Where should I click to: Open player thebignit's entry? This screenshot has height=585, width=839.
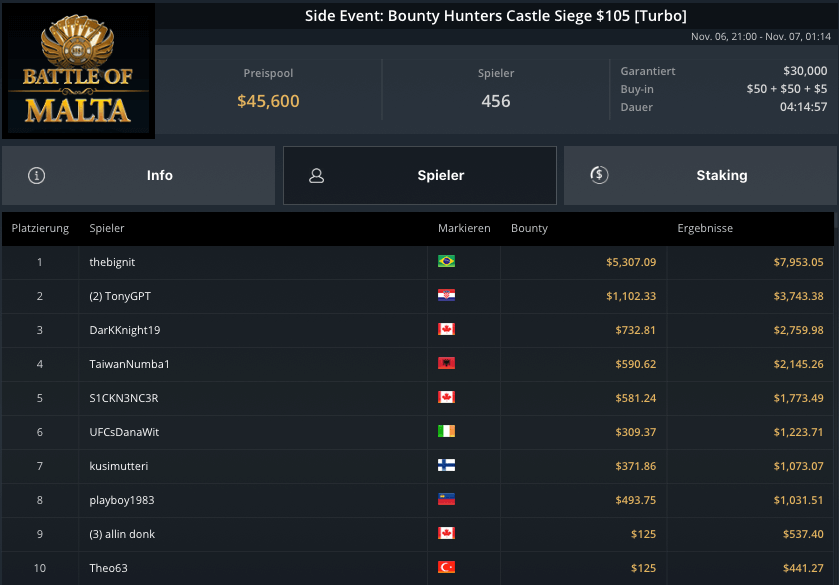click(x=112, y=262)
